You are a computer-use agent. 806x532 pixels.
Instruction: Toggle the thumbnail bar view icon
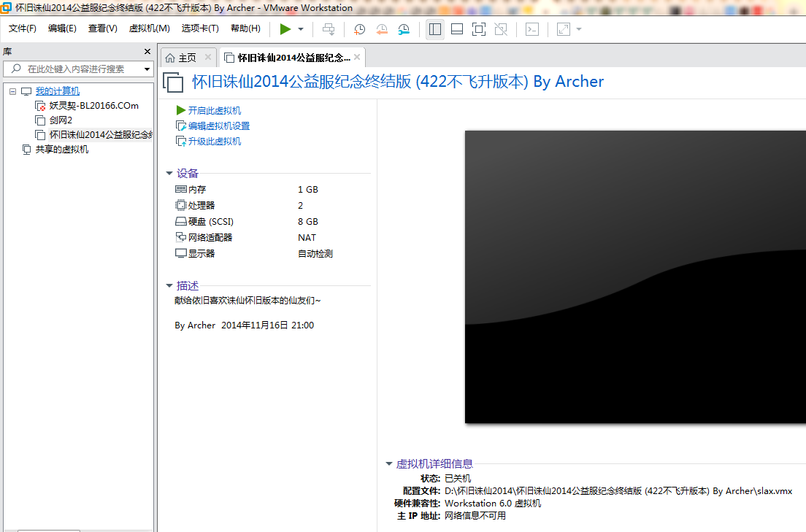click(x=457, y=29)
